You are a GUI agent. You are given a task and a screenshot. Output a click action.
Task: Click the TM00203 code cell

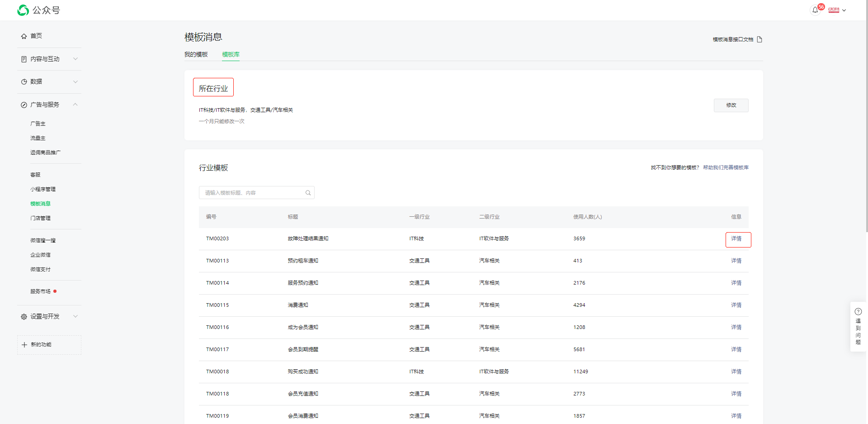[x=217, y=238]
